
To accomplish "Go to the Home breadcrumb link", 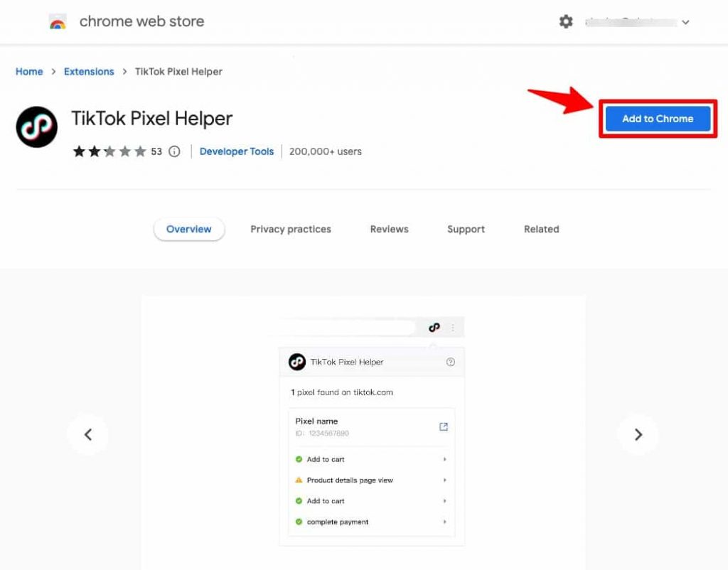I will click(x=29, y=72).
